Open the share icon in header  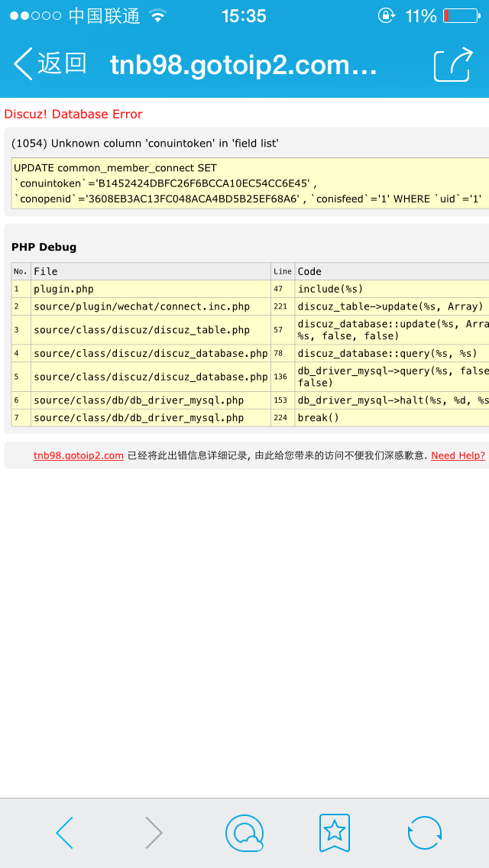(454, 65)
